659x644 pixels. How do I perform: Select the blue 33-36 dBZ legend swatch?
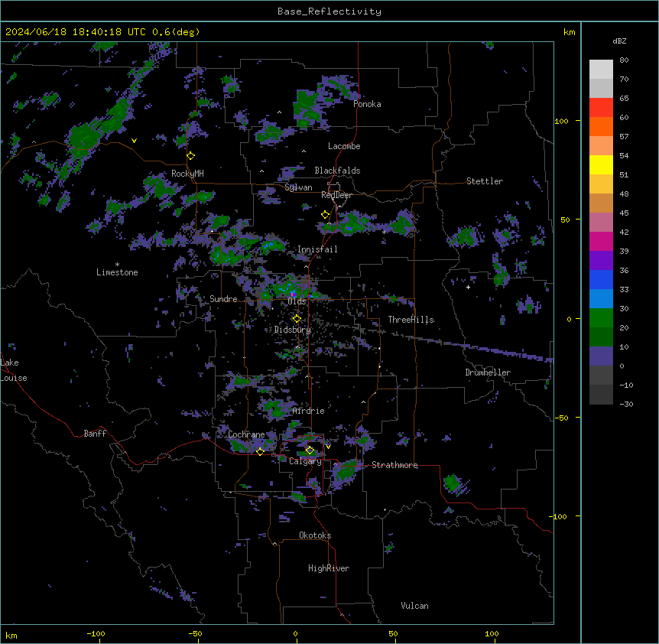601,279
